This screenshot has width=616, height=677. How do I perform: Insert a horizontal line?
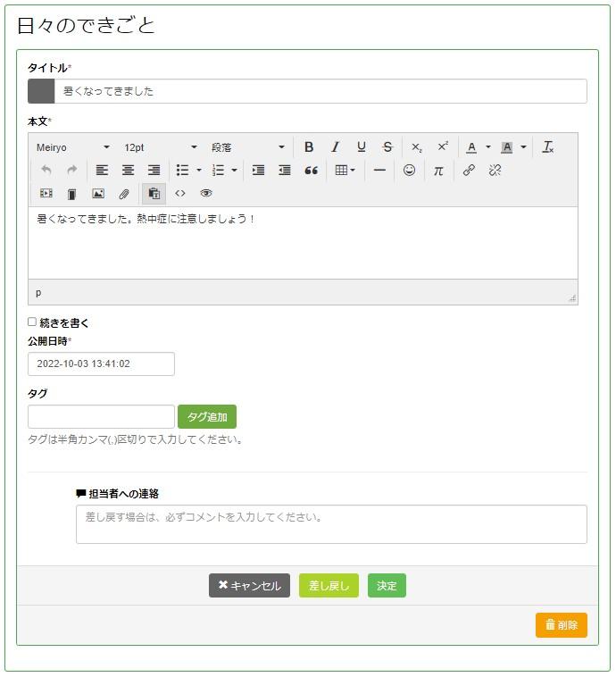[379, 171]
